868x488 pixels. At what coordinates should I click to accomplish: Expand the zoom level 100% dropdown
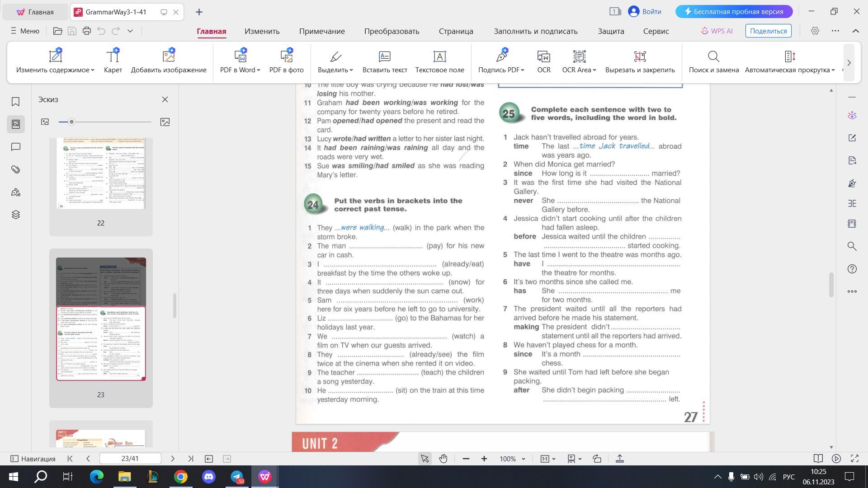click(x=524, y=459)
